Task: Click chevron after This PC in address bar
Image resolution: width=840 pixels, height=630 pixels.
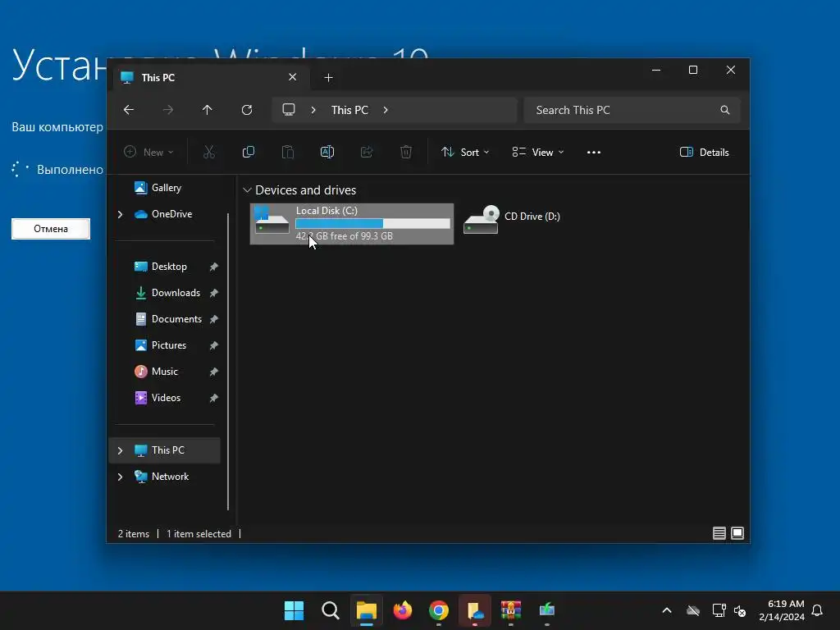Action: (386, 110)
